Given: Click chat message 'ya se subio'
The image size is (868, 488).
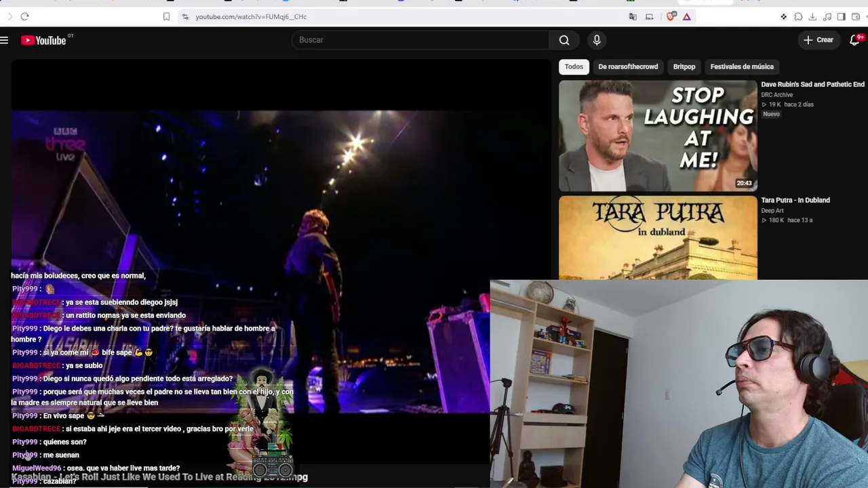Looking at the screenshot, I should tap(84, 365).
